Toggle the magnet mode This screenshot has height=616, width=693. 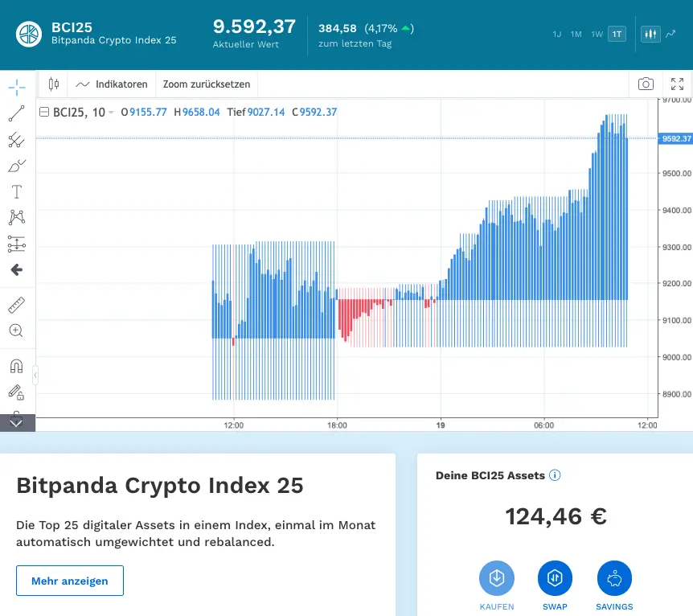[17, 366]
